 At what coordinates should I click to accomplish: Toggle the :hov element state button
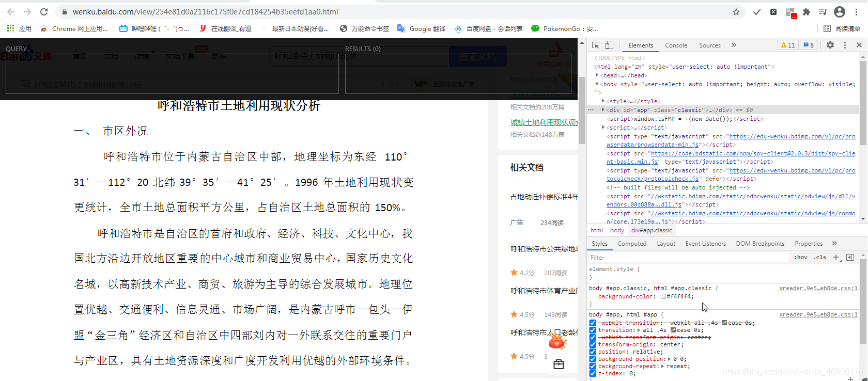pos(801,257)
